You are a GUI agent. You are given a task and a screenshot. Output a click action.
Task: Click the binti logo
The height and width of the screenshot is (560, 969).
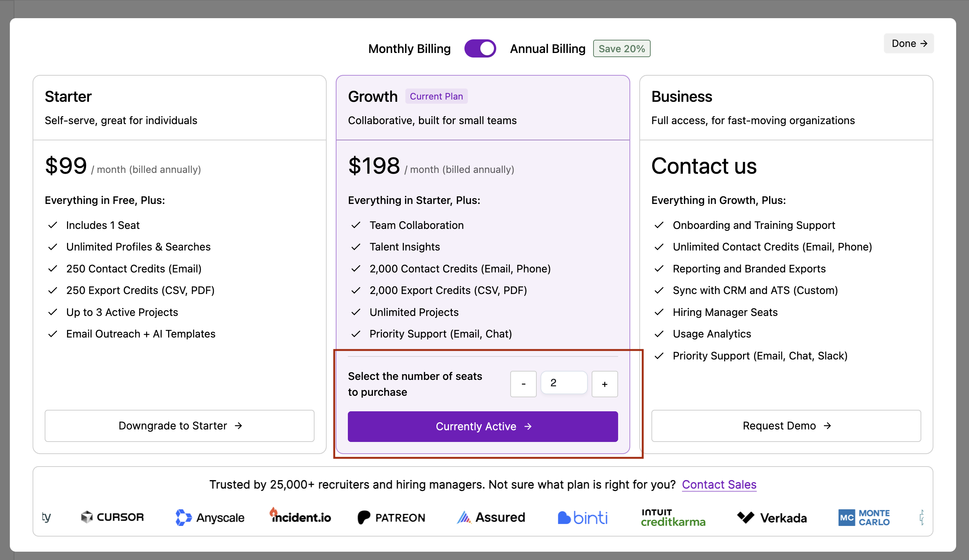pyautogui.click(x=583, y=518)
